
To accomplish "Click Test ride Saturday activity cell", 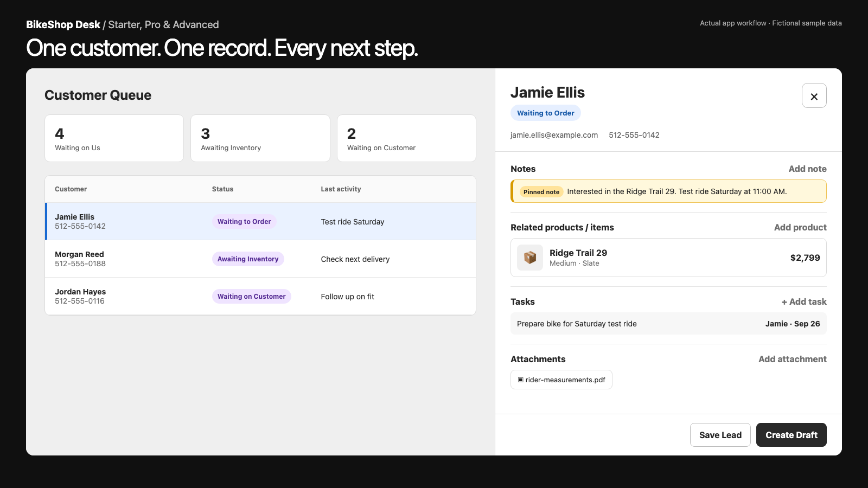I will pos(352,222).
